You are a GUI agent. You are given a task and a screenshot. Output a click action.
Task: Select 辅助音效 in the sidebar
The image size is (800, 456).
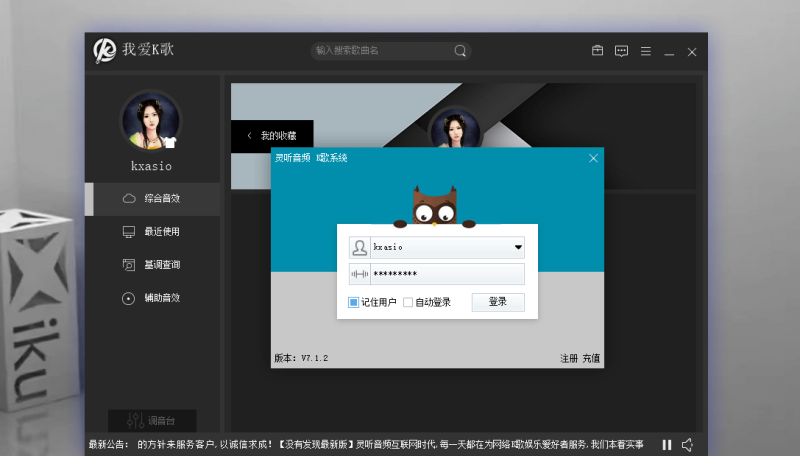[153, 298]
